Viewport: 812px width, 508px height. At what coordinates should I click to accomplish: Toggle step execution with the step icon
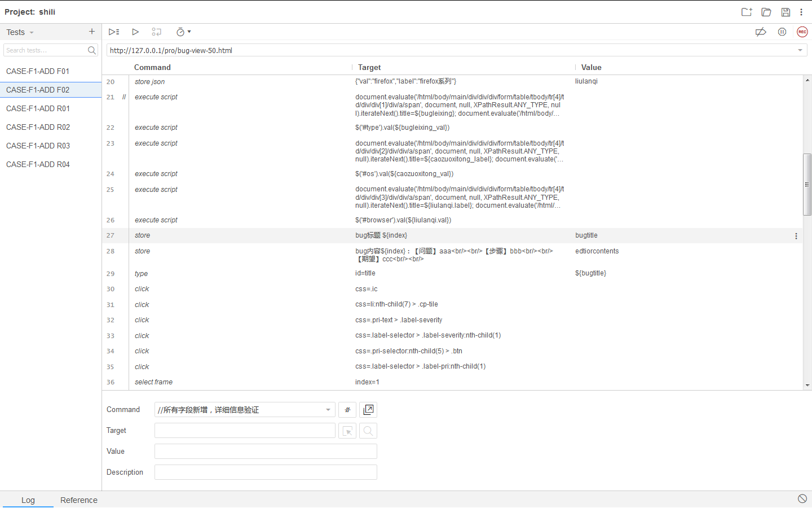[156, 32]
